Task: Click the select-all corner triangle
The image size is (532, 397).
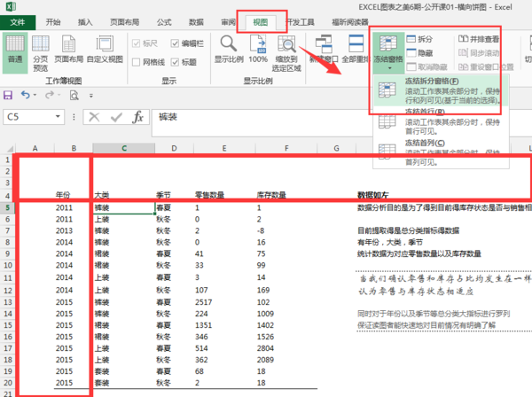Action: click(10, 149)
